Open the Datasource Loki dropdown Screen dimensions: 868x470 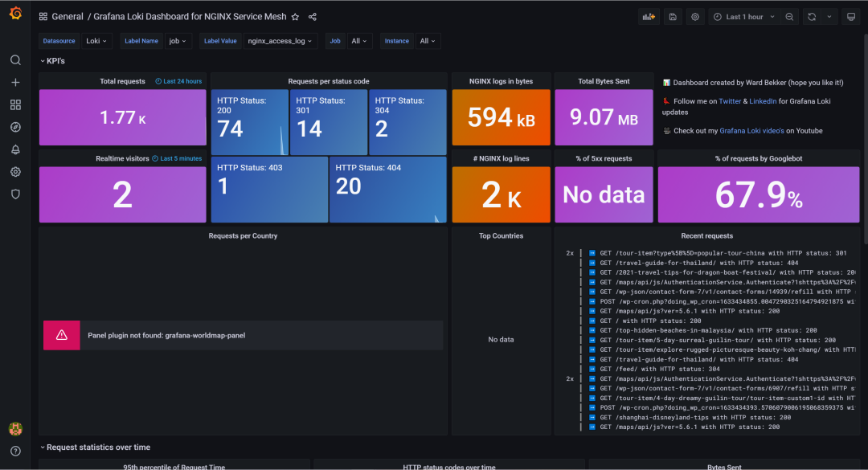coord(97,41)
